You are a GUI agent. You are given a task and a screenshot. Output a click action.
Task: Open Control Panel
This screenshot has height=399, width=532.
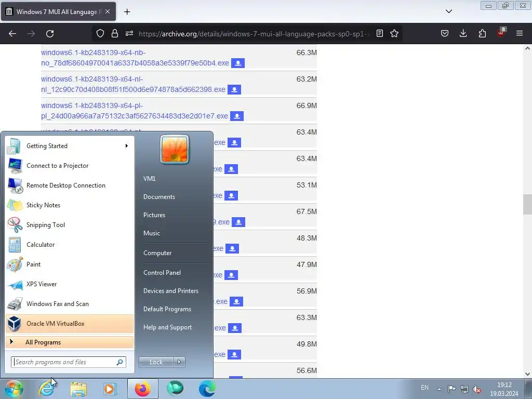pyautogui.click(x=162, y=272)
